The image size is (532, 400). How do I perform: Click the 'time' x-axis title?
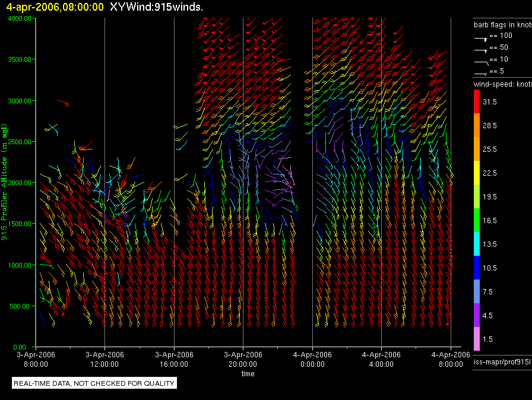pos(248,373)
